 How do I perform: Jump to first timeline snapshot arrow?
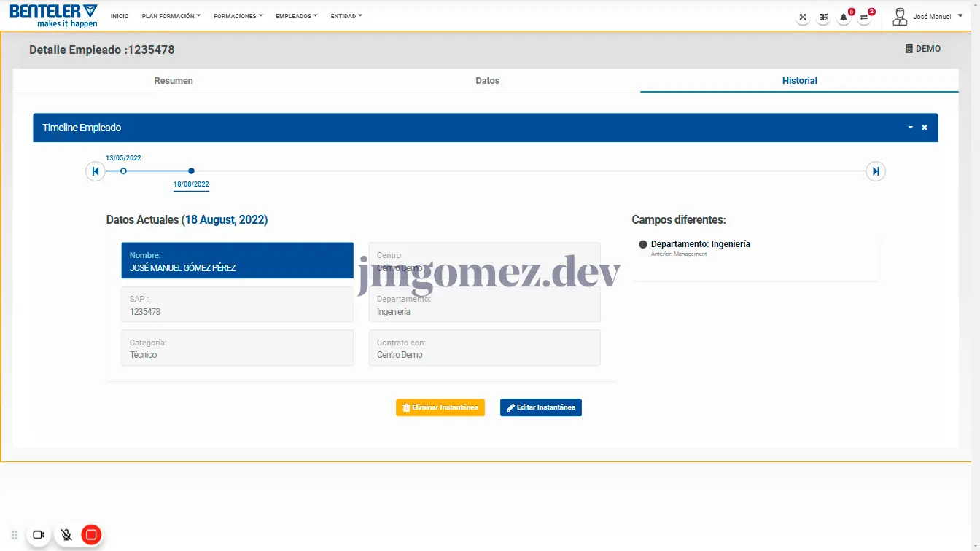(x=96, y=171)
